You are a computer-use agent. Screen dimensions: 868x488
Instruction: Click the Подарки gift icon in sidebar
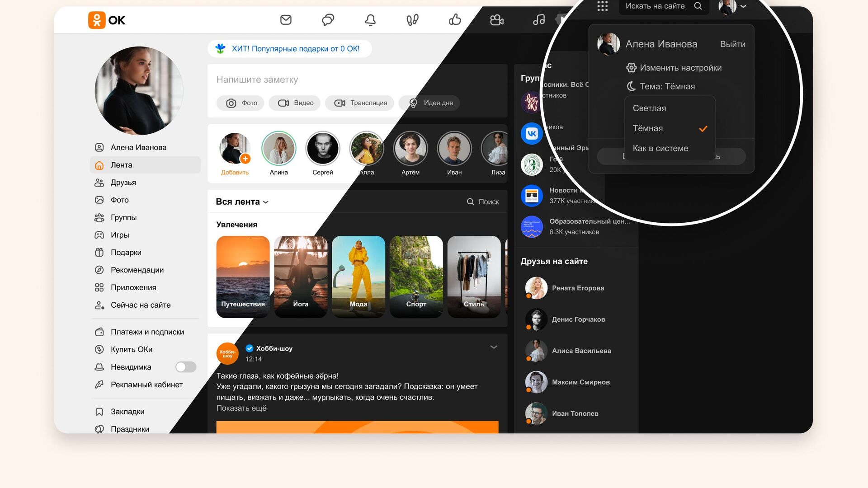coord(99,253)
